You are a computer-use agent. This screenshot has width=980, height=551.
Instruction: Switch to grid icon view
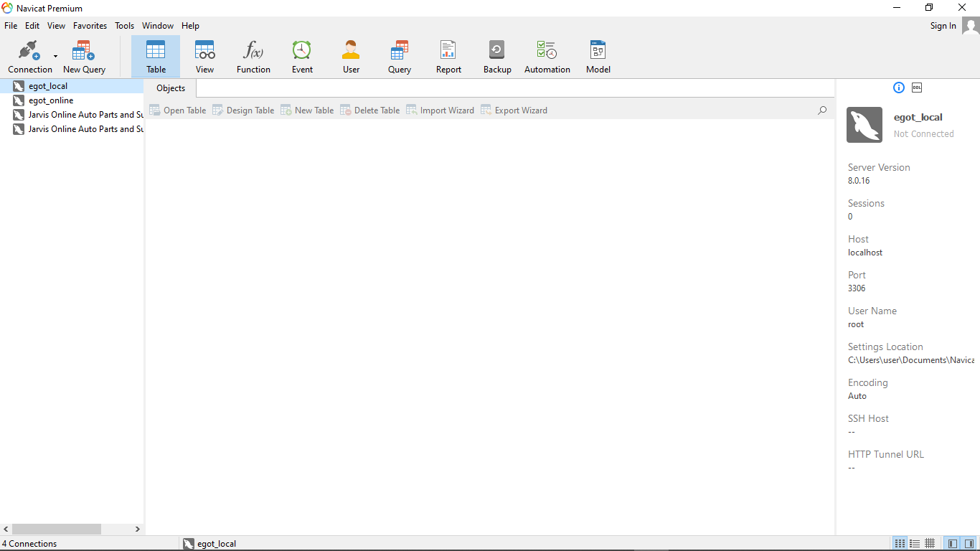click(x=930, y=544)
